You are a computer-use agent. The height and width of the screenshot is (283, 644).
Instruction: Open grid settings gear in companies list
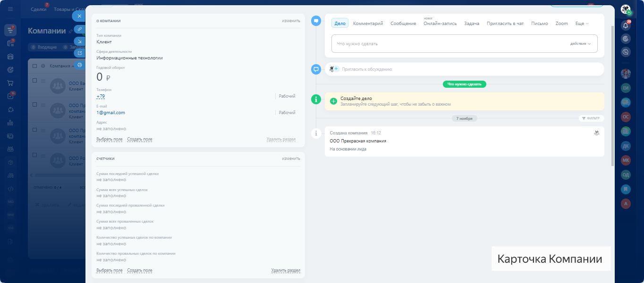coord(43,66)
